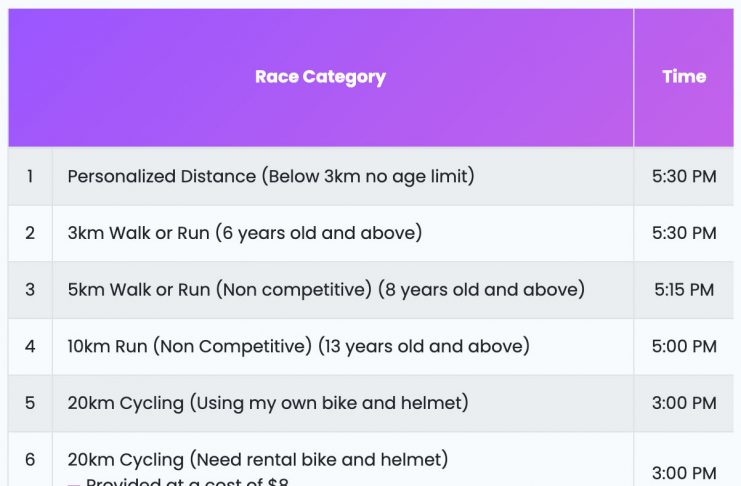Click row number 5 cell
Screen dimensions: 741x486
[x=30, y=403]
